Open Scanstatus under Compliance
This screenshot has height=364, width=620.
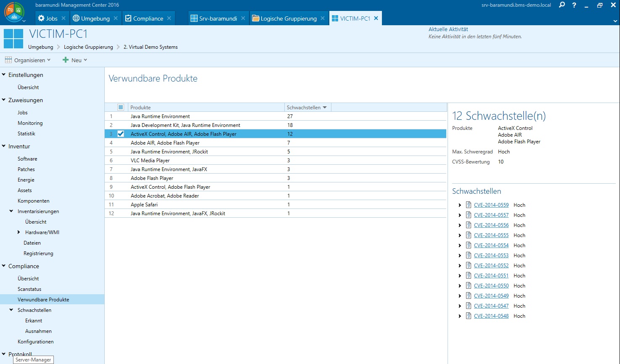pos(29,289)
